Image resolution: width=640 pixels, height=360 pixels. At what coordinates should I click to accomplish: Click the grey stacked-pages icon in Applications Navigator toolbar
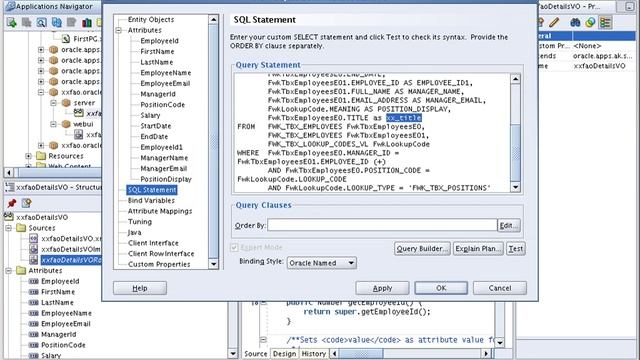(x=27, y=22)
